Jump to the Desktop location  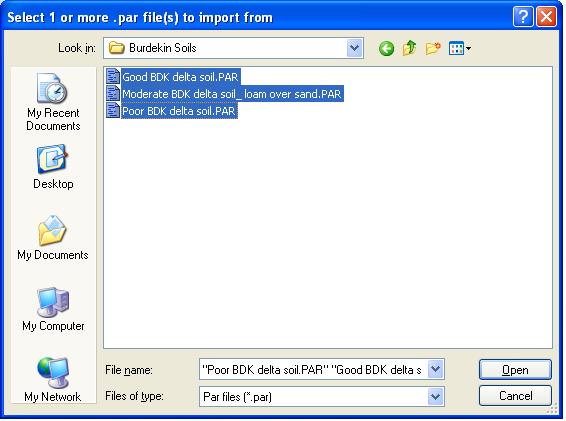pyautogui.click(x=53, y=167)
